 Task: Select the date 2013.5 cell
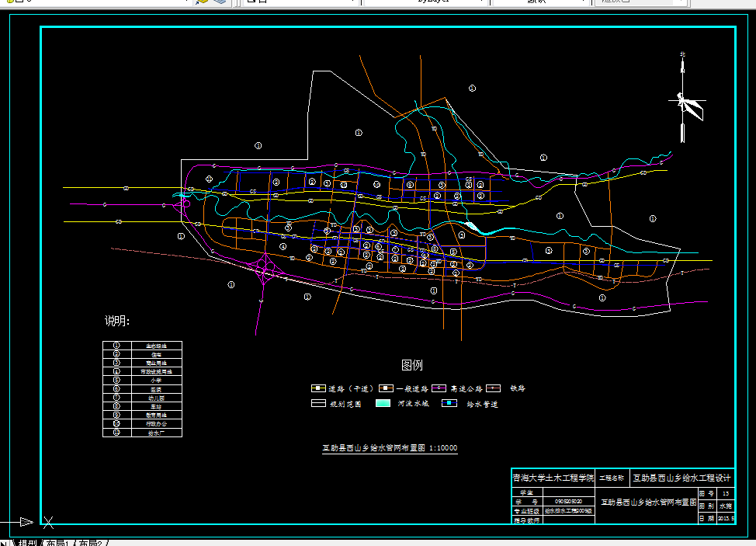[726, 518]
